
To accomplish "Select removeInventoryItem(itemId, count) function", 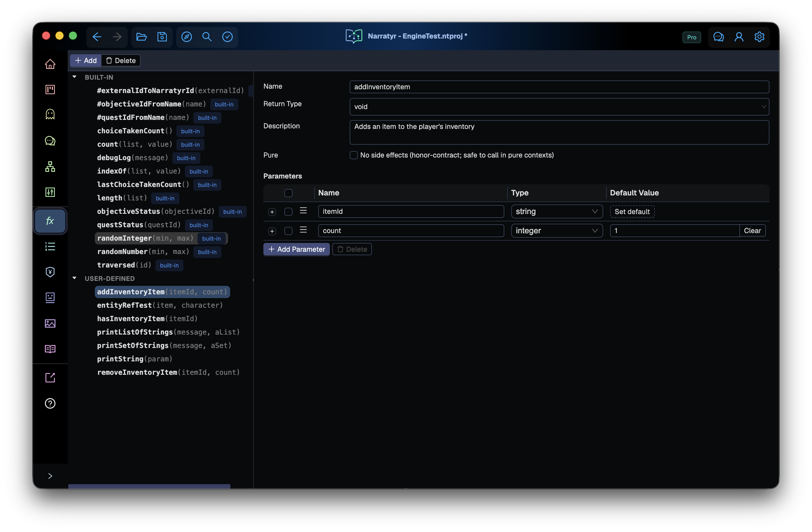I will (x=168, y=373).
